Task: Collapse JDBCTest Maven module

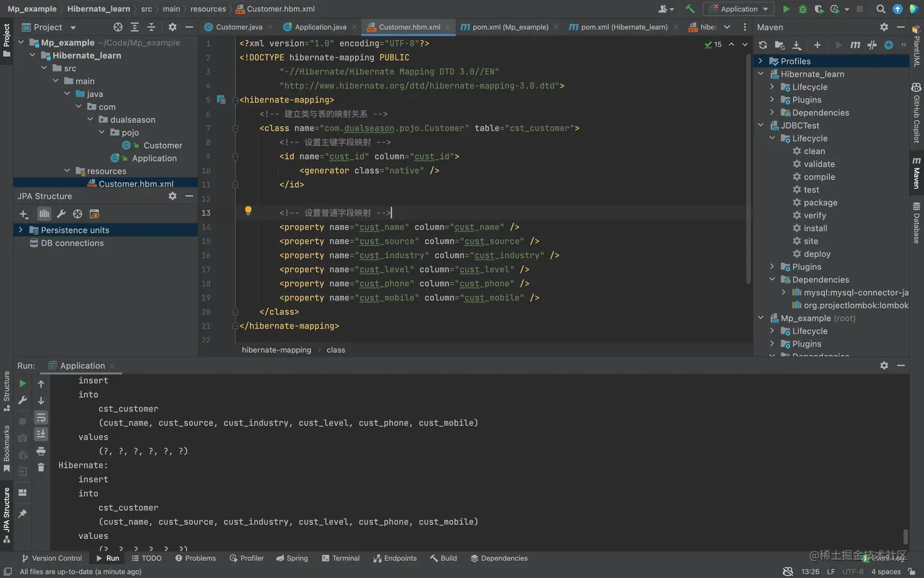Action: coord(760,125)
